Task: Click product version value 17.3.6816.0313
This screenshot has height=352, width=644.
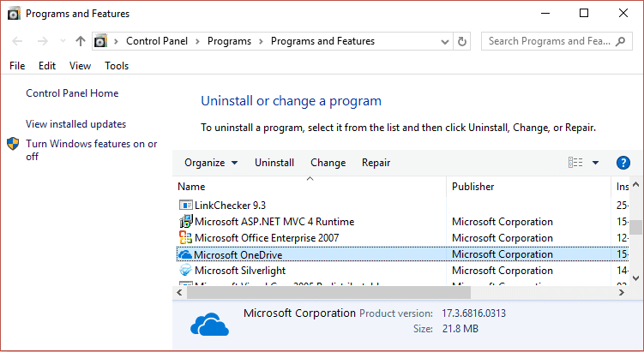Action: [x=474, y=313]
